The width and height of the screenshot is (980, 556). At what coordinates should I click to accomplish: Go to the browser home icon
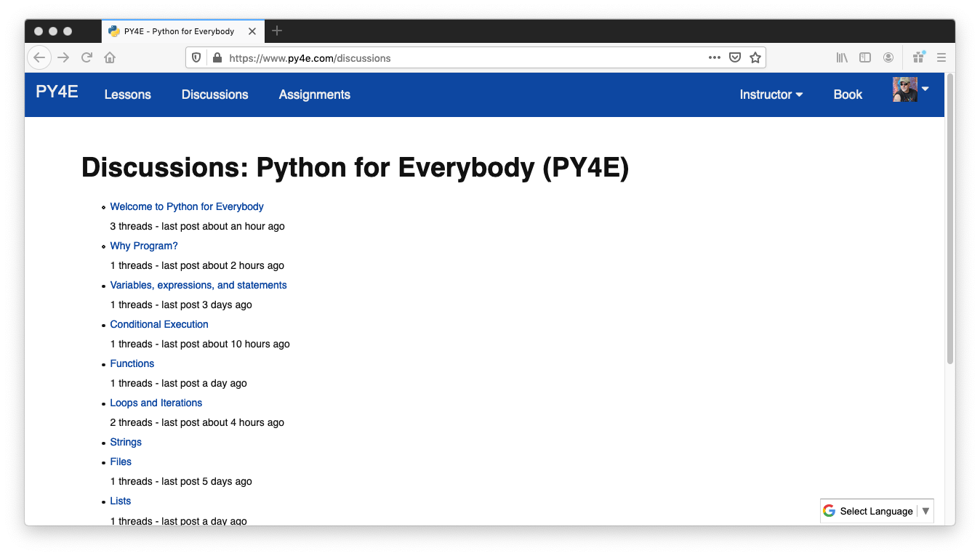coord(110,57)
